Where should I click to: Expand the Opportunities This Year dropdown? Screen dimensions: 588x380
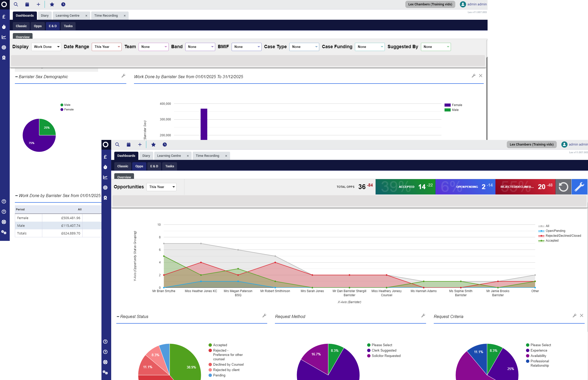(161, 187)
